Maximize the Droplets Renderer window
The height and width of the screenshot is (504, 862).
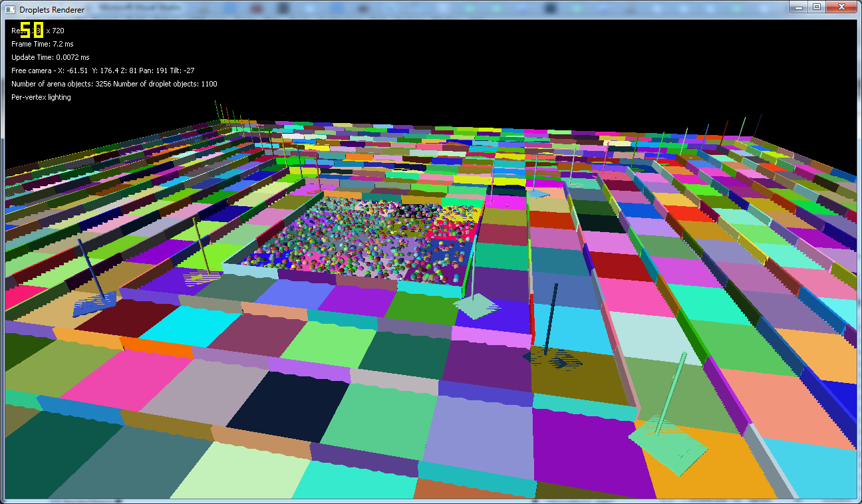[817, 6]
